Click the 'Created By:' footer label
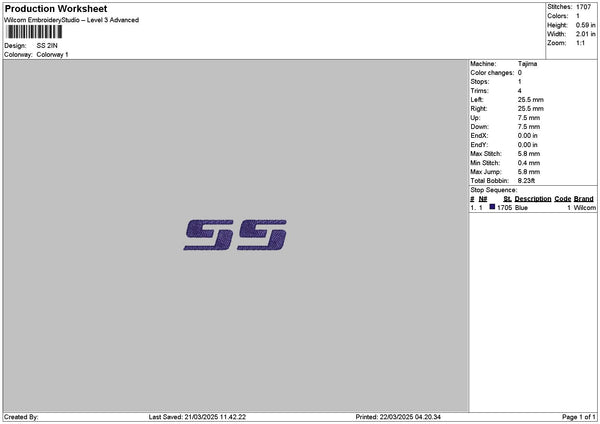600x424 pixels. tap(21, 417)
